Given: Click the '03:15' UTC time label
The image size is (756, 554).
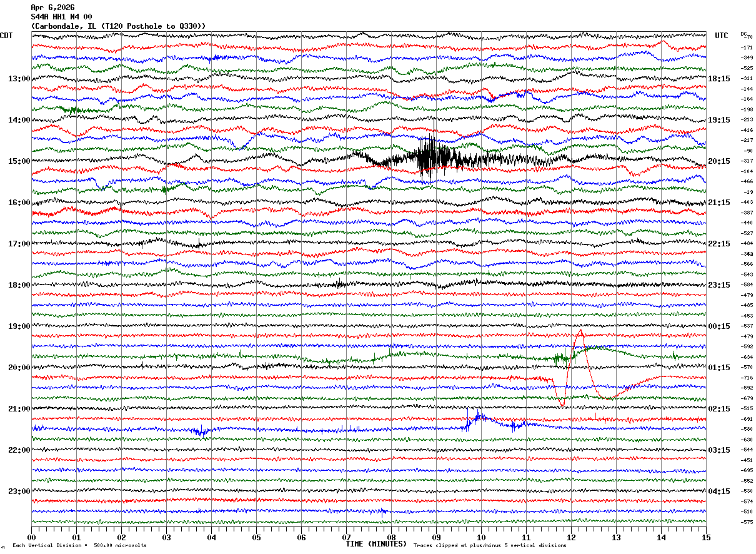Looking at the screenshot, I should coord(719,450).
